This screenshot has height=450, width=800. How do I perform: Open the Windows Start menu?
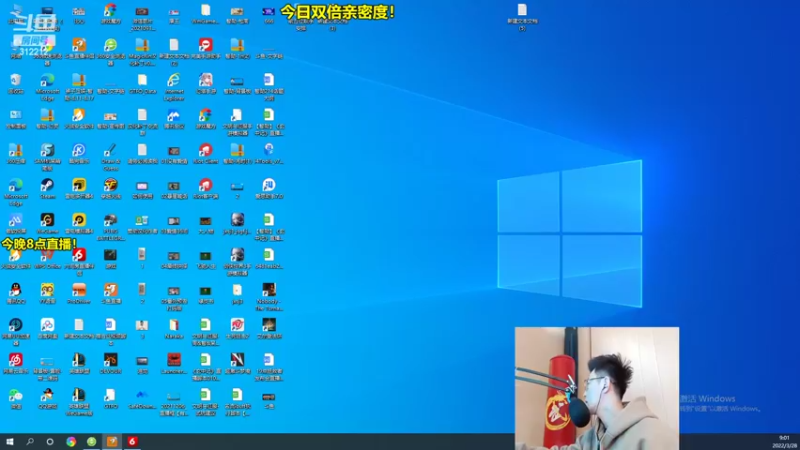pyautogui.click(x=9, y=441)
